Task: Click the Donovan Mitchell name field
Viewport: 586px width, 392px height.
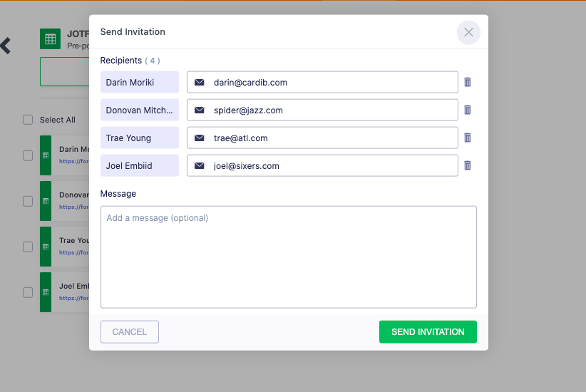Action: (140, 110)
